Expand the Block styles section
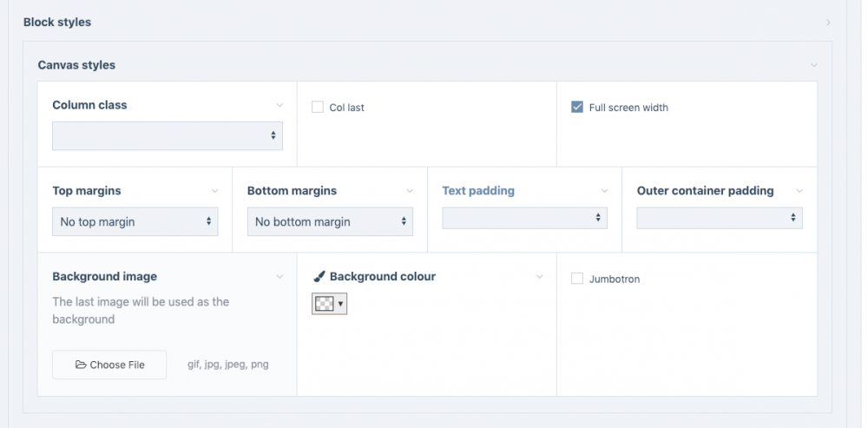868x428 pixels. [x=829, y=23]
